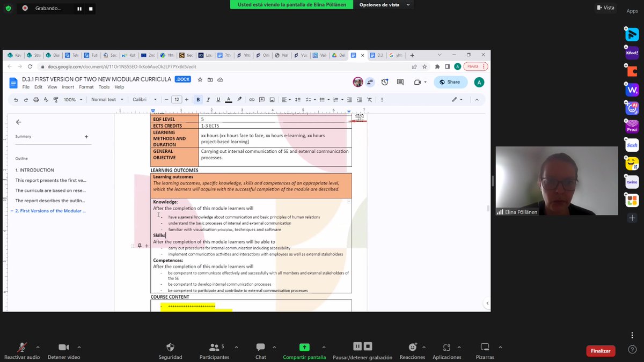644x362 pixels.
Task: Click Compartir pantalla button
Action: tap(304, 351)
